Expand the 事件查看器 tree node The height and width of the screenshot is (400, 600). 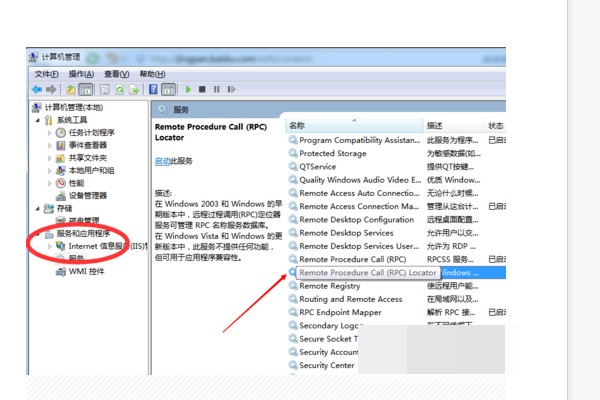(x=50, y=145)
